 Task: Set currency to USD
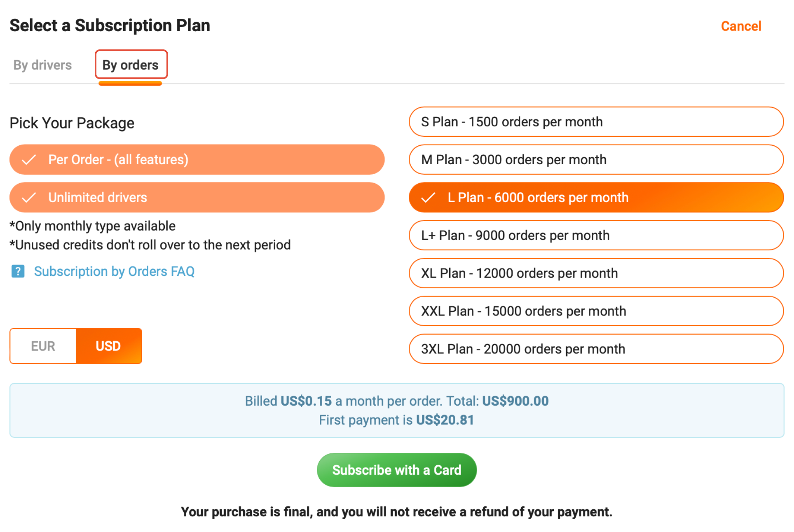108,346
